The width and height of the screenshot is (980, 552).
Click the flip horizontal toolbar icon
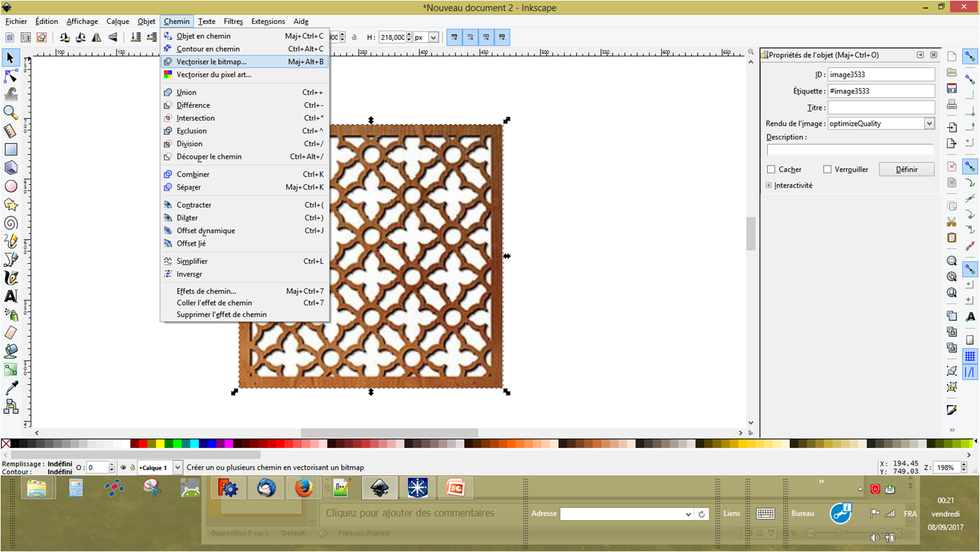point(97,37)
